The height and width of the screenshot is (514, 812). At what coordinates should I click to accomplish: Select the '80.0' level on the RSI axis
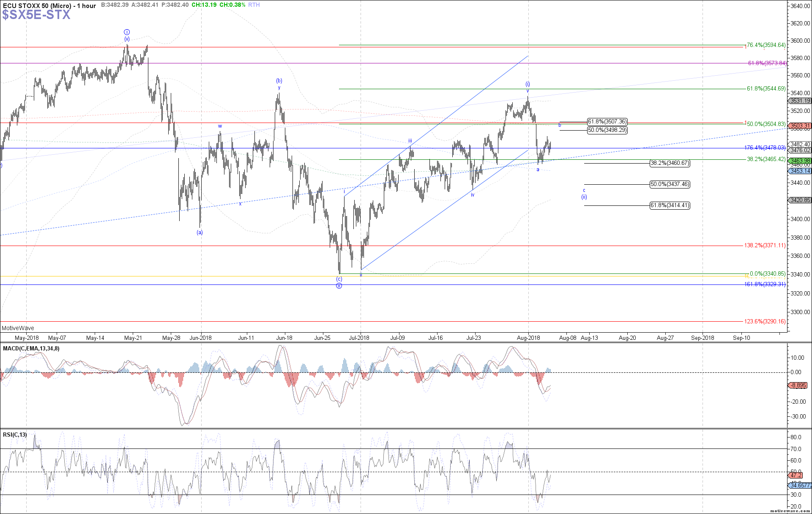pyautogui.click(x=796, y=437)
